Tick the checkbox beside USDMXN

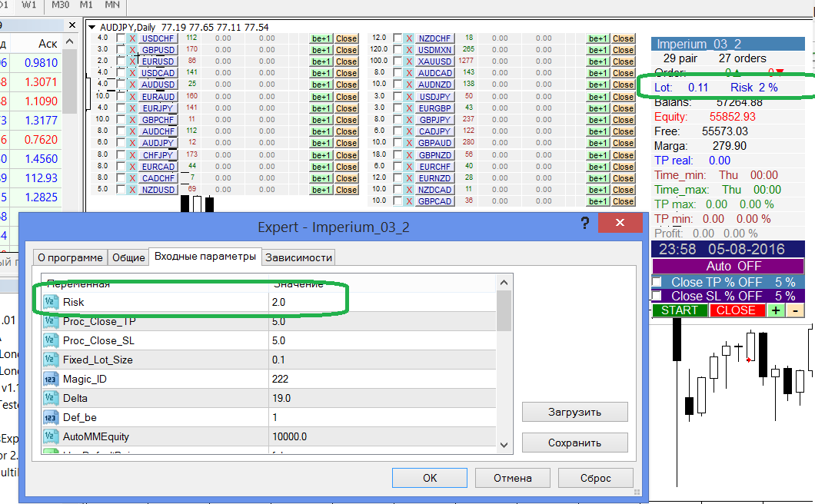(398, 50)
